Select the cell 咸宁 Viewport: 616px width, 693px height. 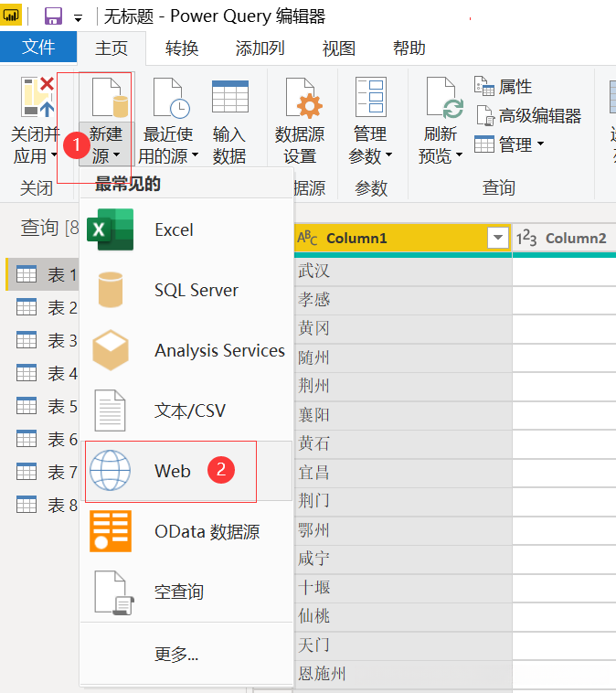[403, 560]
